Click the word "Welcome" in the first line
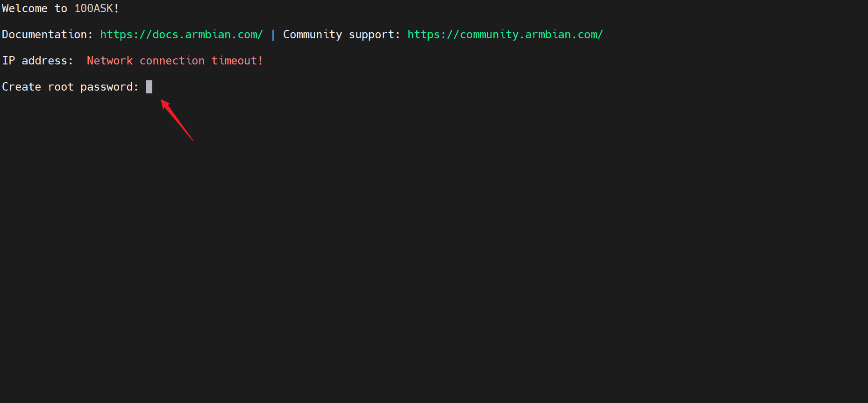 click(25, 8)
